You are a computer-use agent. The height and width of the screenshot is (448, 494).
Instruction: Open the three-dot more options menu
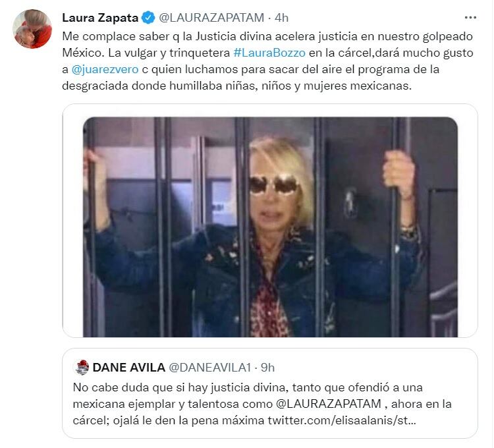point(470,18)
